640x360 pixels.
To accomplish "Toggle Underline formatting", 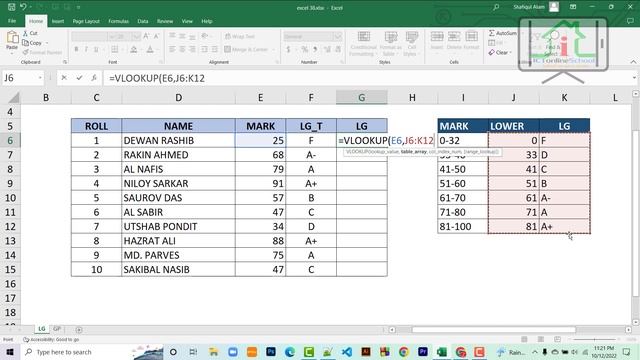I will click(96, 49).
